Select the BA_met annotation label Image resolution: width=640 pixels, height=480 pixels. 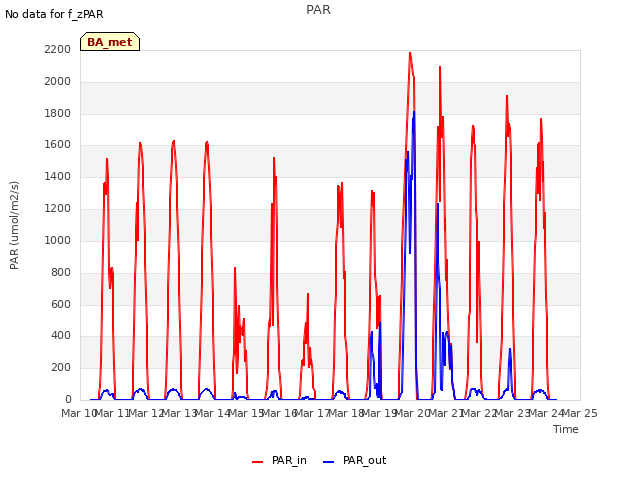pyautogui.click(x=110, y=42)
